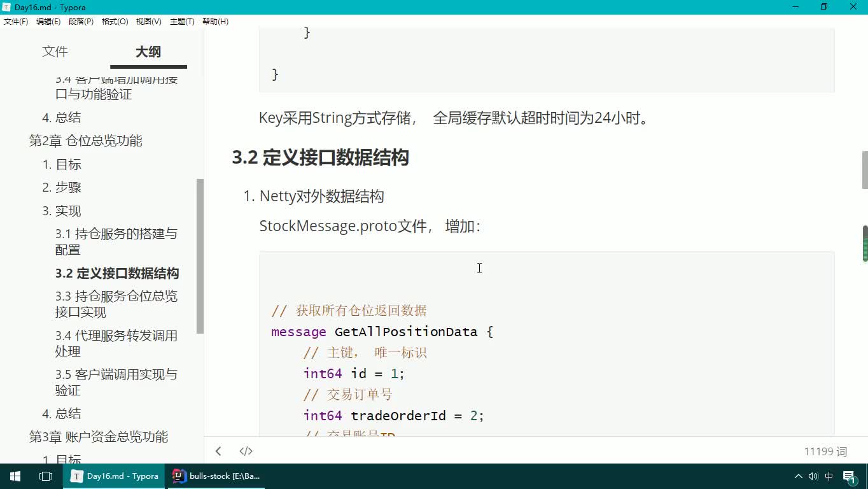This screenshot has width=868, height=489.
Task: Click code line int64 id = 1;
Action: (x=354, y=374)
